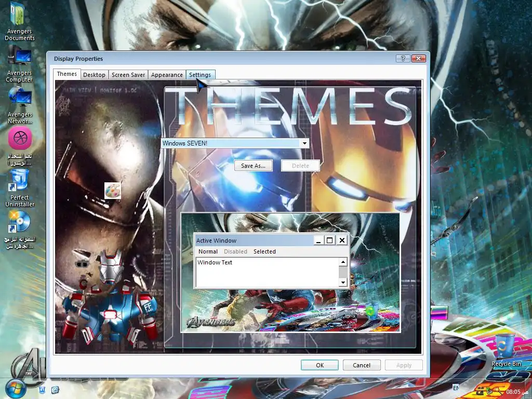The image size is (532, 399).
Task: Click the preview window maximize button
Action: 329,241
